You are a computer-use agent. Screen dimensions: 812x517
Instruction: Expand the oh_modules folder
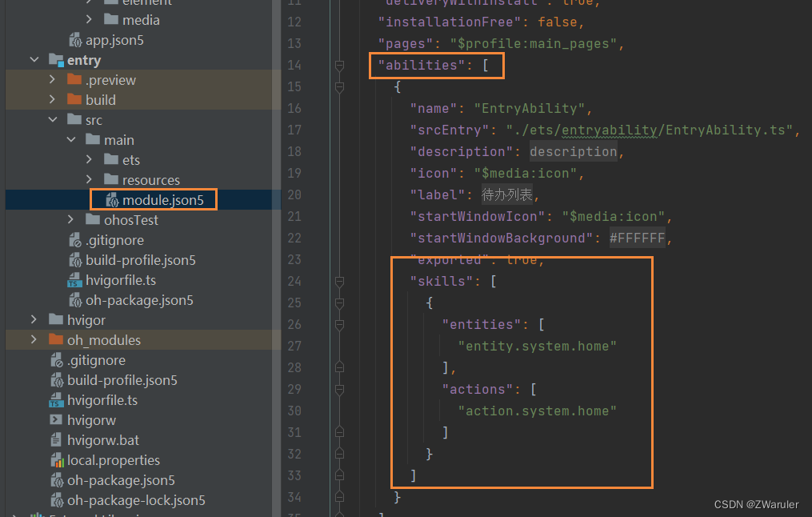pos(34,340)
